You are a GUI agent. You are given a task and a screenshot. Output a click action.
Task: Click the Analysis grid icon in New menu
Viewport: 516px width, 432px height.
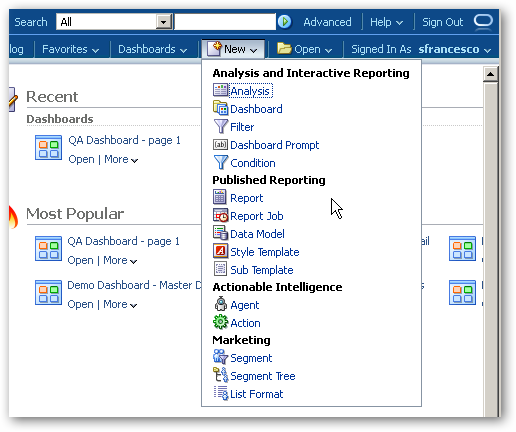coord(220,90)
